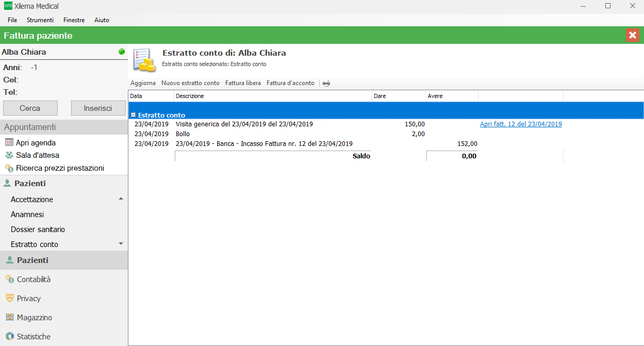The height and width of the screenshot is (346, 644).
Task: Open the Aiuto menu
Action: click(x=102, y=20)
